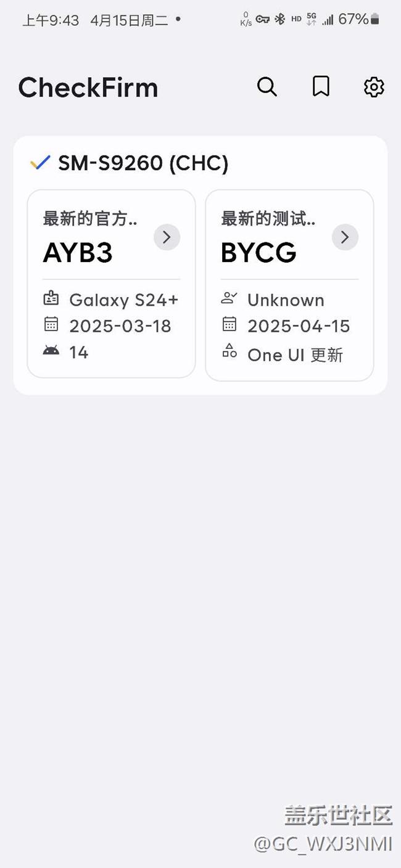Tap the user icon beside Unknown
Viewport: 401px width, 868px height.
click(229, 299)
